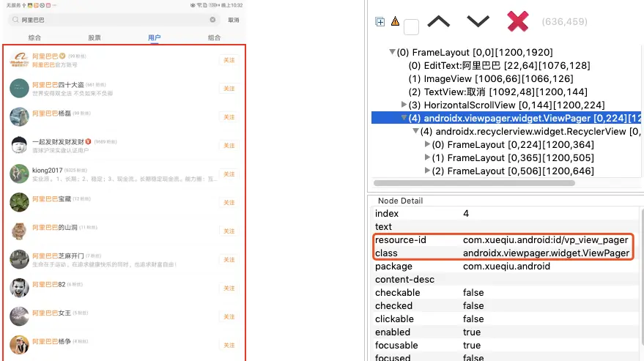
Task: Select the androidx.viewpager.widget.ViewPager tree row
Action: point(506,119)
